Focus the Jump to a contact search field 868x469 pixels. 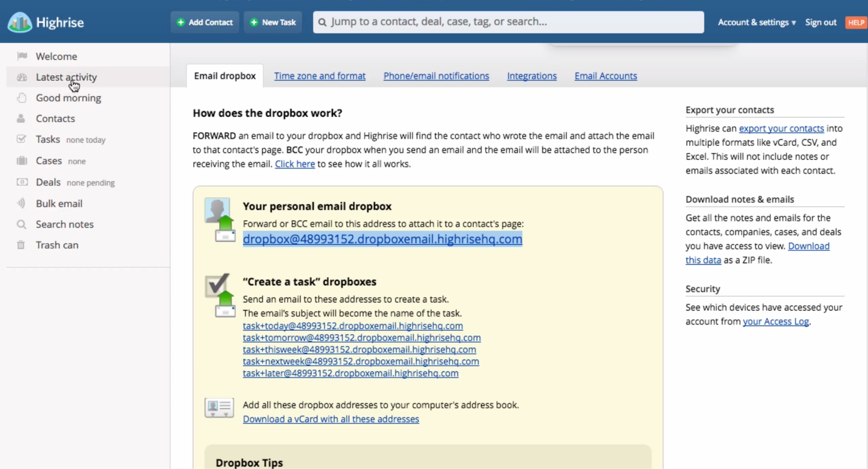[x=509, y=22]
